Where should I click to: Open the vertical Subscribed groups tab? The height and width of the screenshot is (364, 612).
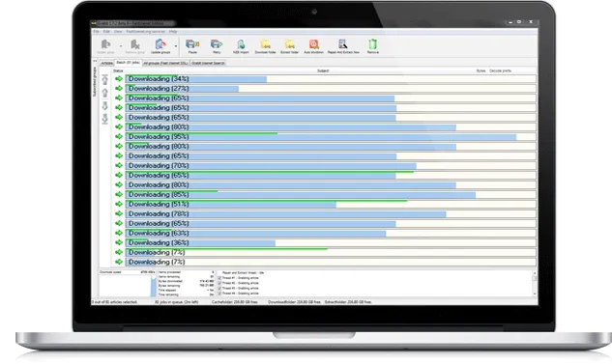[94, 82]
